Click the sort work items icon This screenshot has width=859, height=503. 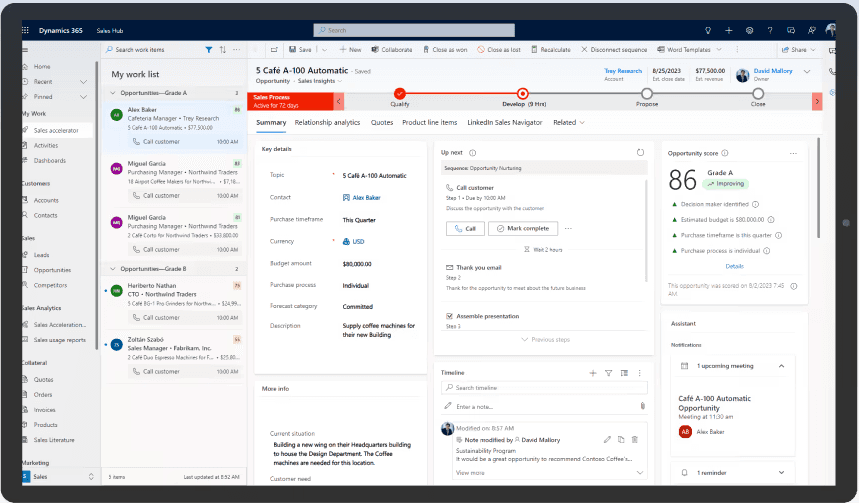222,50
